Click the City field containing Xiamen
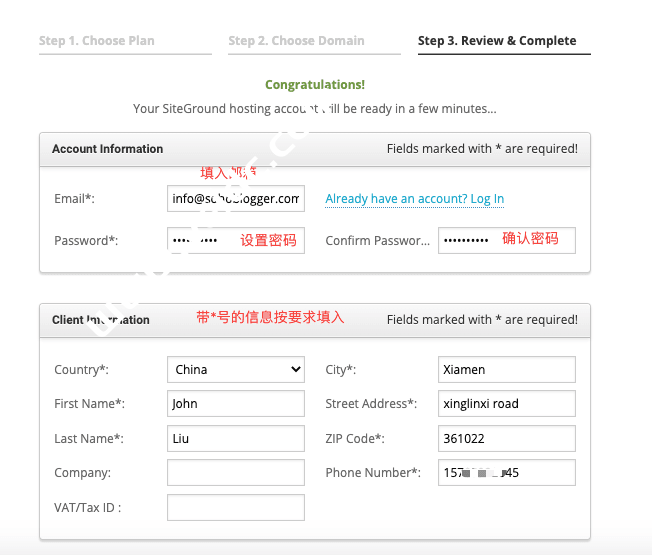This screenshot has width=652, height=555. coord(506,370)
